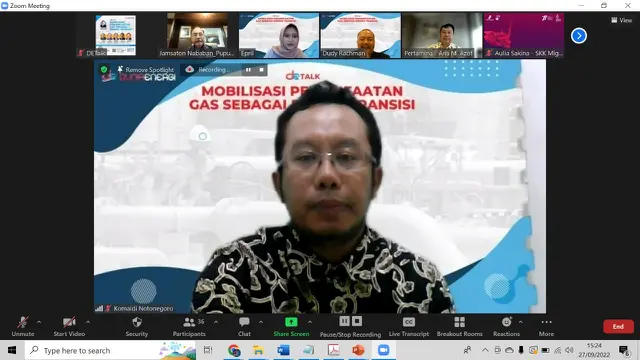Open the View layout menu
Viewport: 640px width, 360px height.
621,20
